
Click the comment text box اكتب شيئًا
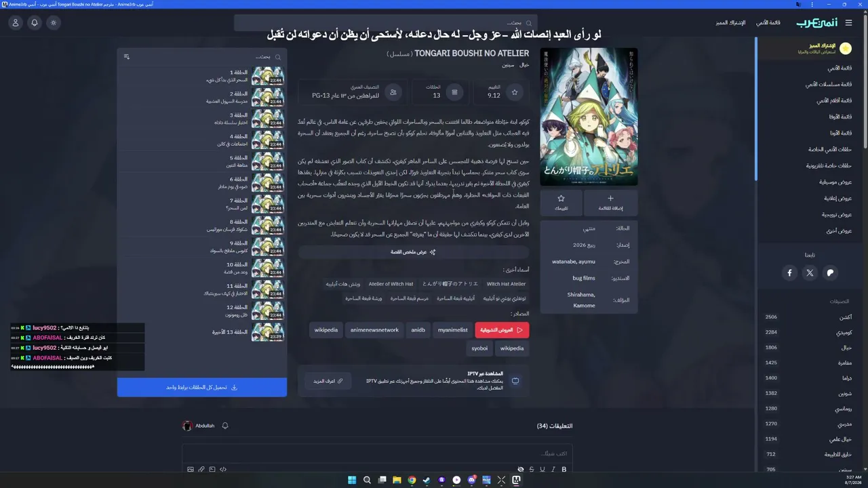377,453
